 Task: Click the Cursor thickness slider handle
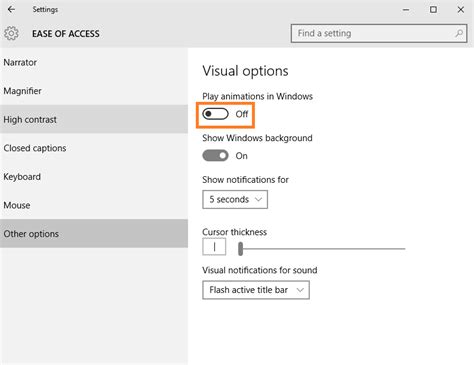[x=240, y=249]
